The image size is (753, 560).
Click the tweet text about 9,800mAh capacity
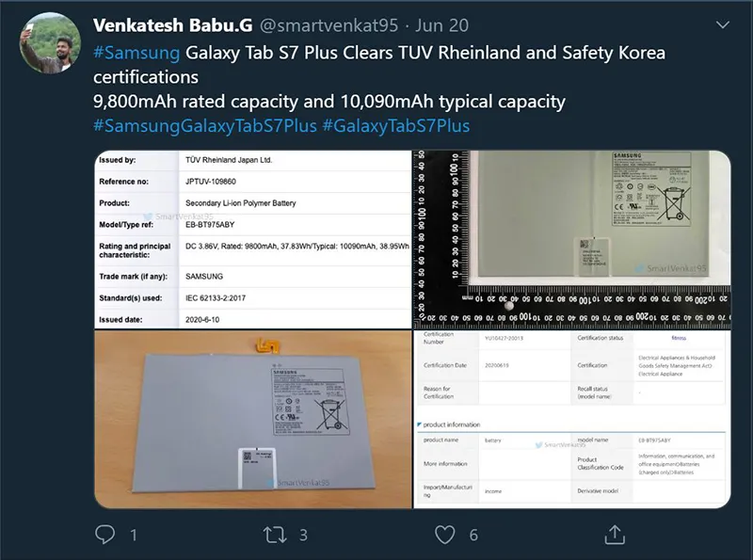(x=328, y=102)
